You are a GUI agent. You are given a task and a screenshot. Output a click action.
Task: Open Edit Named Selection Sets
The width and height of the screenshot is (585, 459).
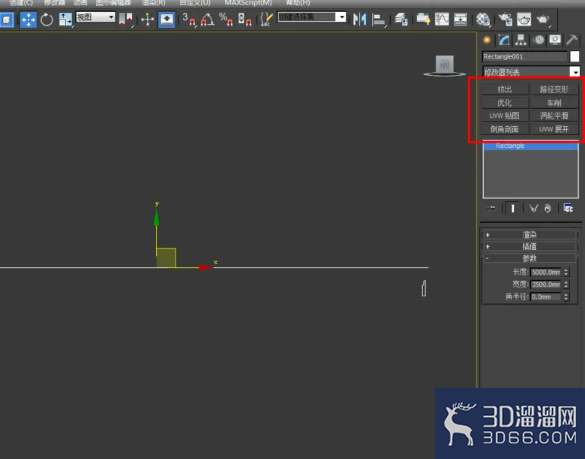pos(266,19)
